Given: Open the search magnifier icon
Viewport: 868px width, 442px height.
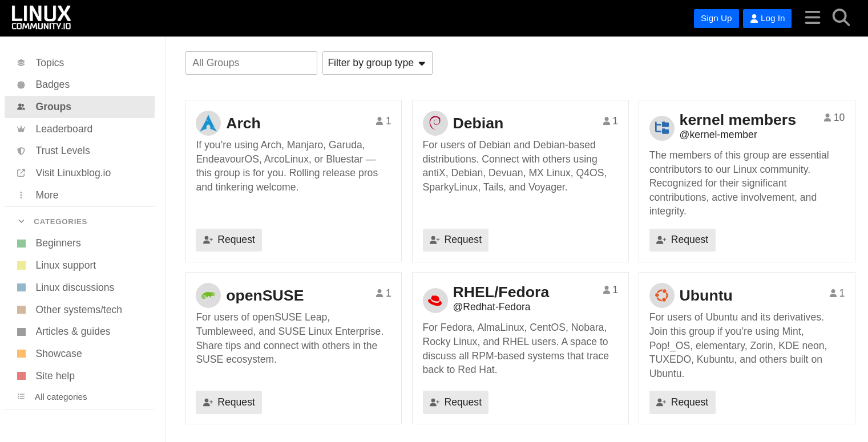Looking at the screenshot, I should click(841, 18).
